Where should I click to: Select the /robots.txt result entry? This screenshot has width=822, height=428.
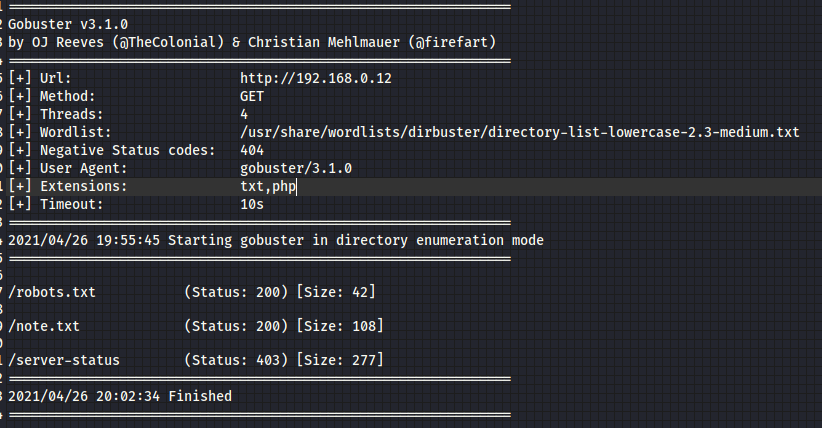(52, 292)
